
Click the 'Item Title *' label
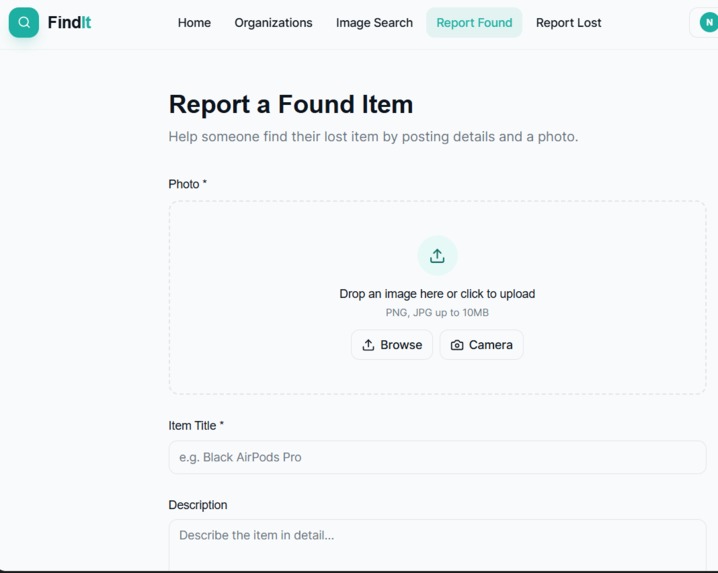pos(196,426)
